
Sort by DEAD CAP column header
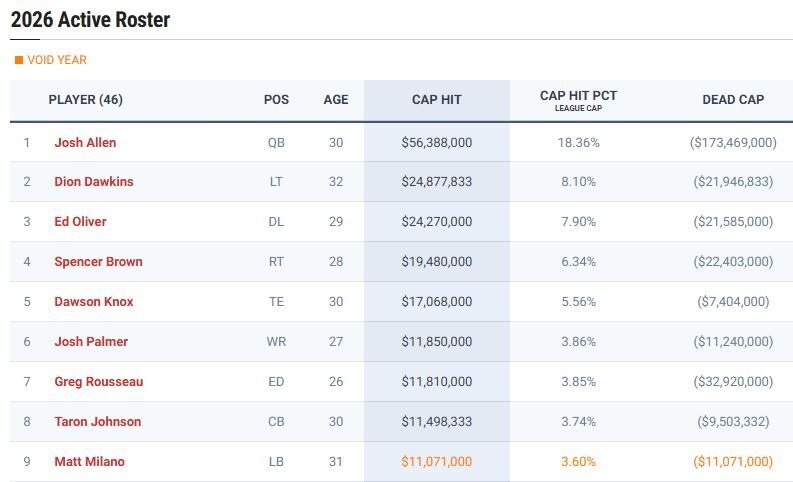click(733, 100)
